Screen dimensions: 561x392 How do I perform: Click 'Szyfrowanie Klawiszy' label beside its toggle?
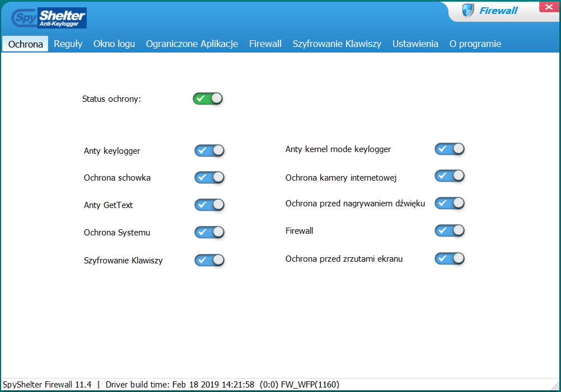tap(123, 261)
